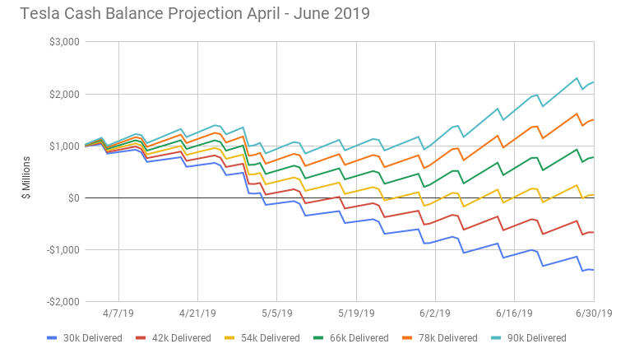The height and width of the screenshot is (353, 644).
Task: Click the $0 y-axis tick label
Action: (x=72, y=198)
